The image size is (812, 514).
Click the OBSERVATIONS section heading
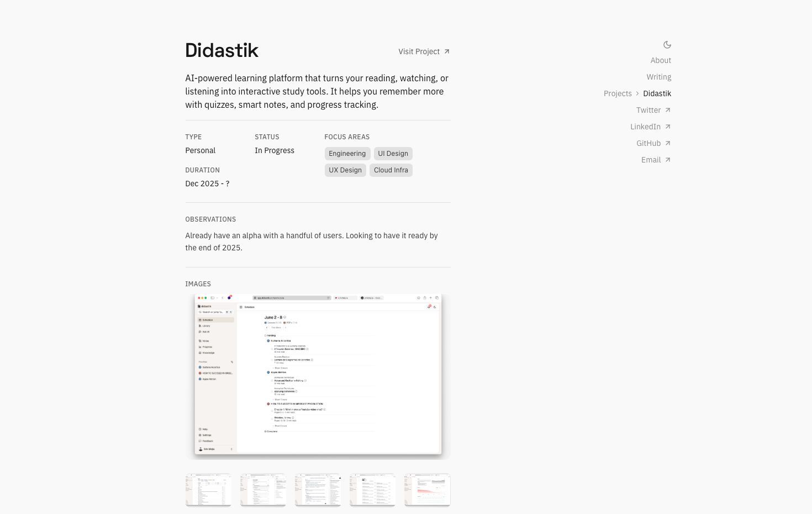(210, 219)
